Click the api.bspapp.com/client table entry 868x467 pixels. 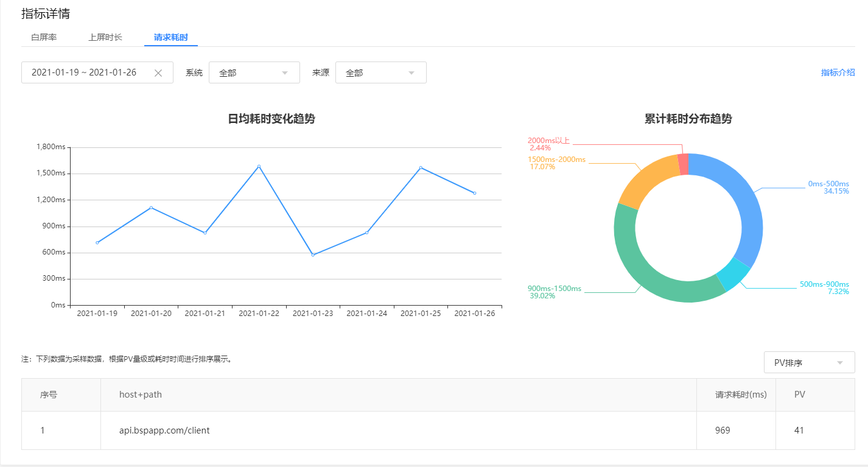pyautogui.click(x=164, y=429)
